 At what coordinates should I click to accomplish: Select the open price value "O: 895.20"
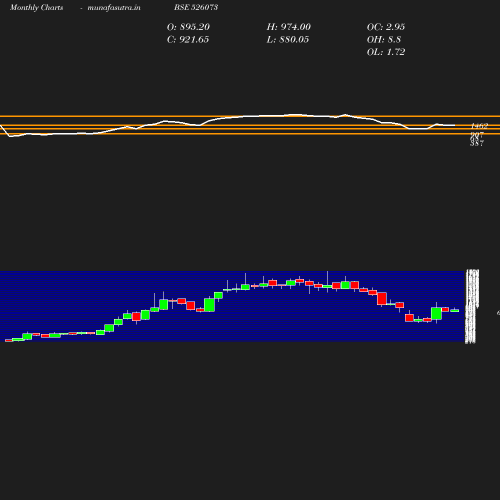(x=188, y=27)
